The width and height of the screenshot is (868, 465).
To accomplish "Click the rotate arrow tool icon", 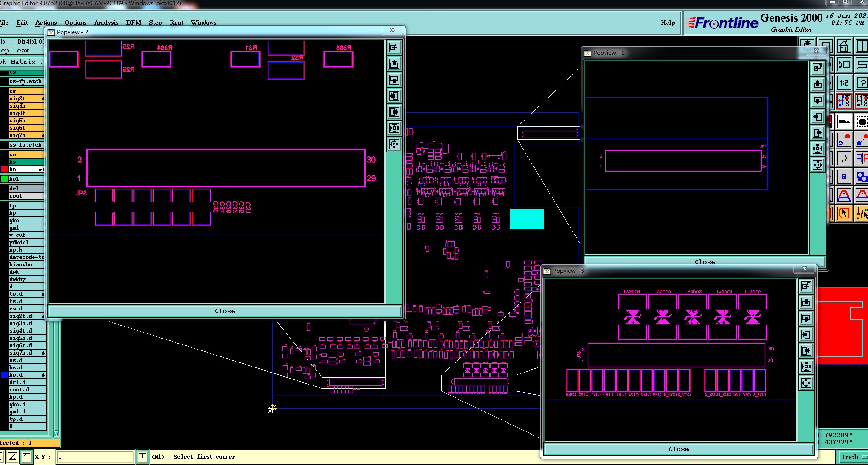I will (844, 158).
